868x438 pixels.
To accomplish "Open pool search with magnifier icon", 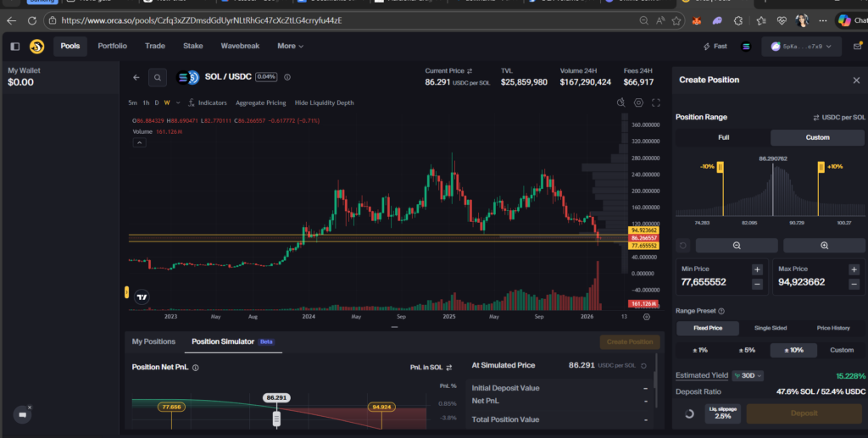I will 157,77.
